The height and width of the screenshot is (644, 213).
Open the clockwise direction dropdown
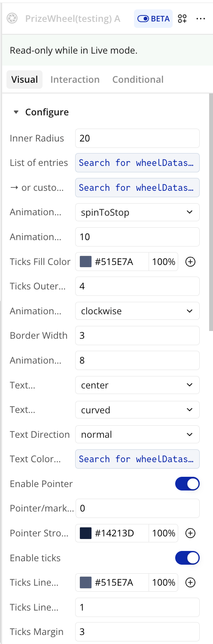pos(137,311)
